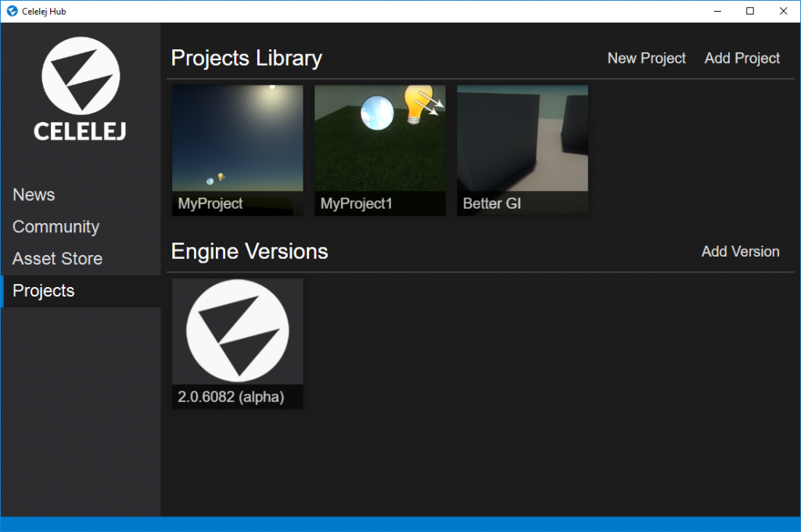Click the Engine Versions heading
801x532 pixels.
pyautogui.click(x=250, y=252)
